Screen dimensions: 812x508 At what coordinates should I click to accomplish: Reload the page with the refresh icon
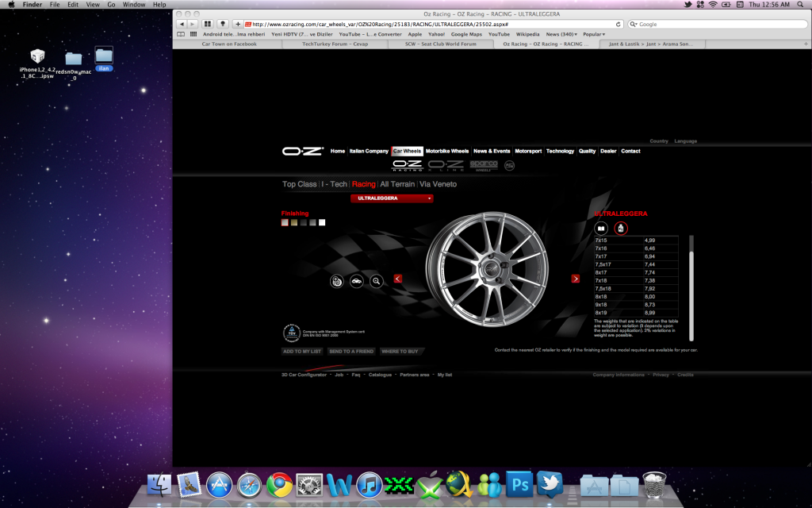[x=618, y=25]
